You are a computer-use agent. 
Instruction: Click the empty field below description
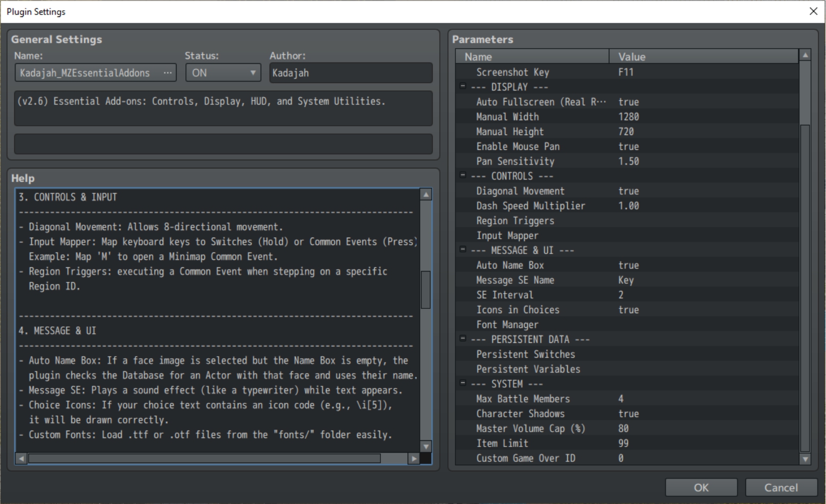(x=223, y=144)
